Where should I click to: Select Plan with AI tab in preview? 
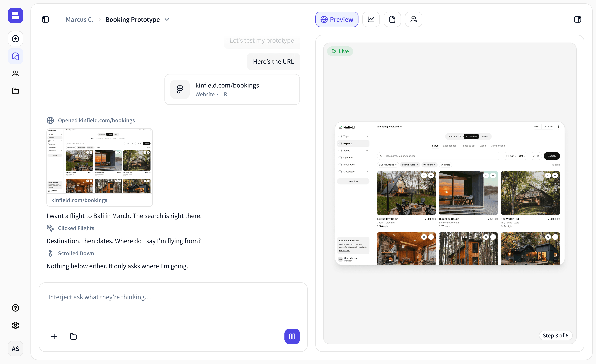[454, 137]
